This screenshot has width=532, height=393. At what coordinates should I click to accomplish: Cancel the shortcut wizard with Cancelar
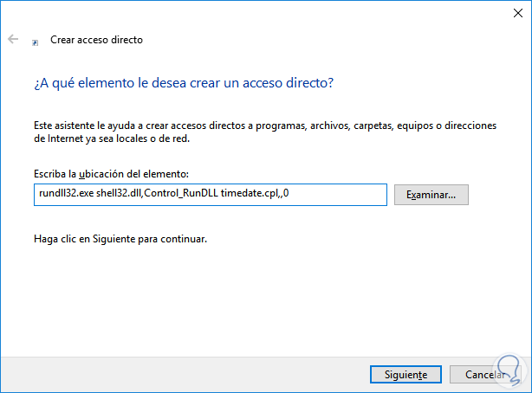coord(483,375)
